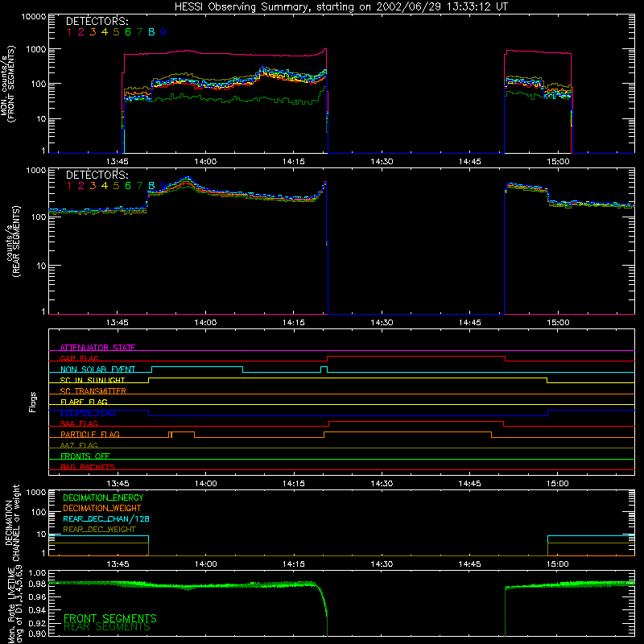Click the ATTENUATOR STATE flag label
This screenshot has width=644, height=644.
(97, 348)
